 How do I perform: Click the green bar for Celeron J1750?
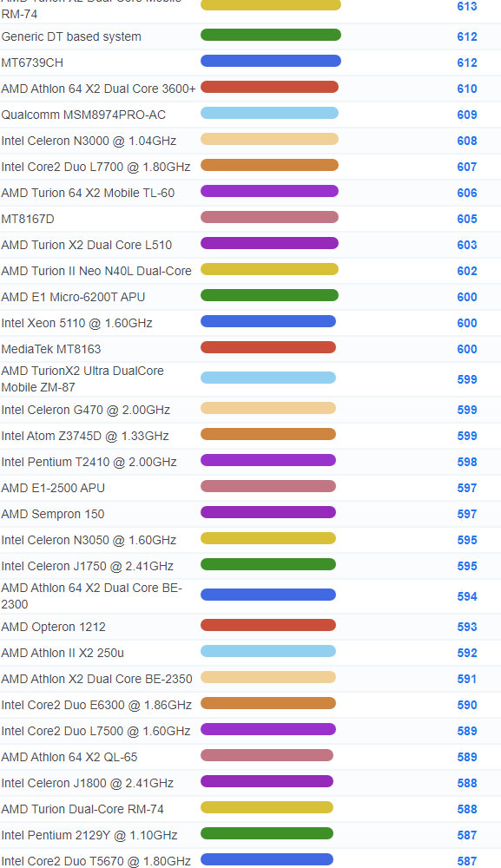(268, 564)
